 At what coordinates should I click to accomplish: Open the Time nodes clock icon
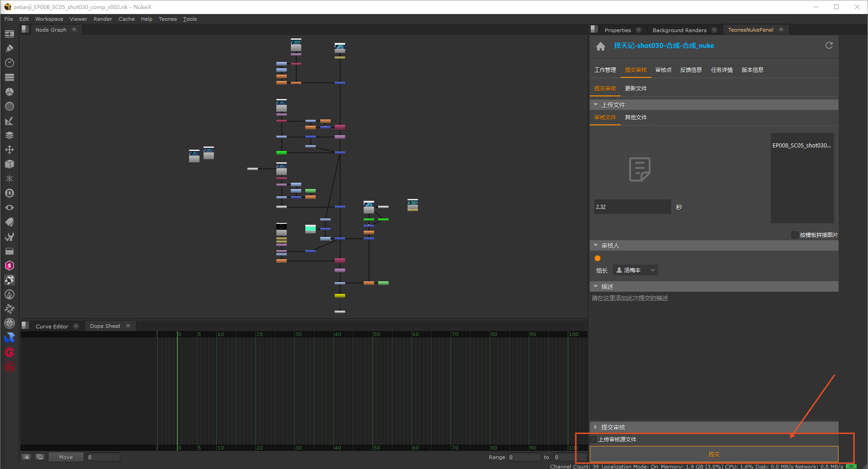pyautogui.click(x=9, y=63)
